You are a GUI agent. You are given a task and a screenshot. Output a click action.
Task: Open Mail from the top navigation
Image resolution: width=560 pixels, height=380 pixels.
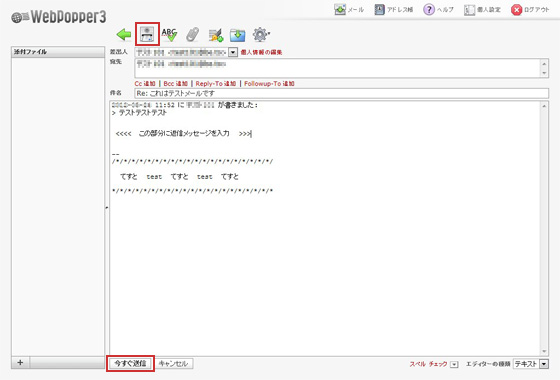click(x=349, y=10)
